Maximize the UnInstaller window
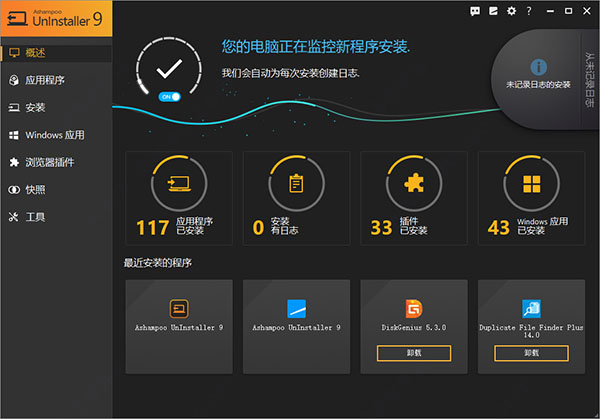This screenshot has height=419, width=600. (569, 11)
